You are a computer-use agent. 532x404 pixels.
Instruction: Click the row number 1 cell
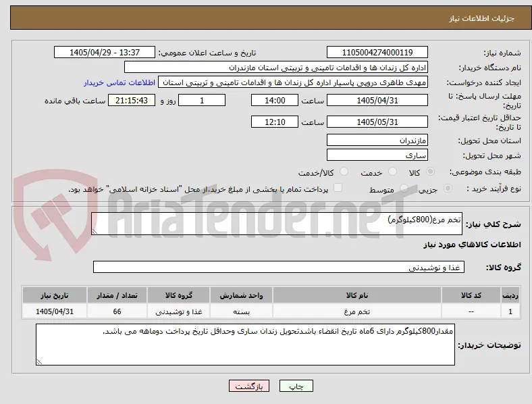[510, 311]
